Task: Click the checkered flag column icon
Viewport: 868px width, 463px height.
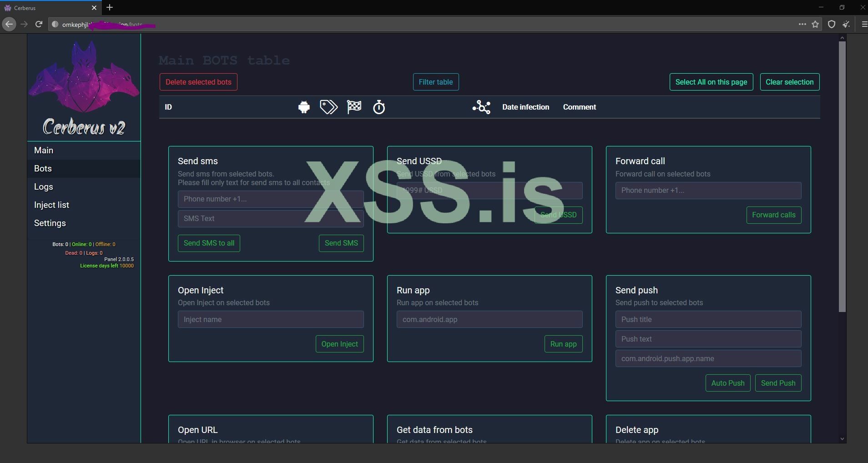Action: point(354,107)
